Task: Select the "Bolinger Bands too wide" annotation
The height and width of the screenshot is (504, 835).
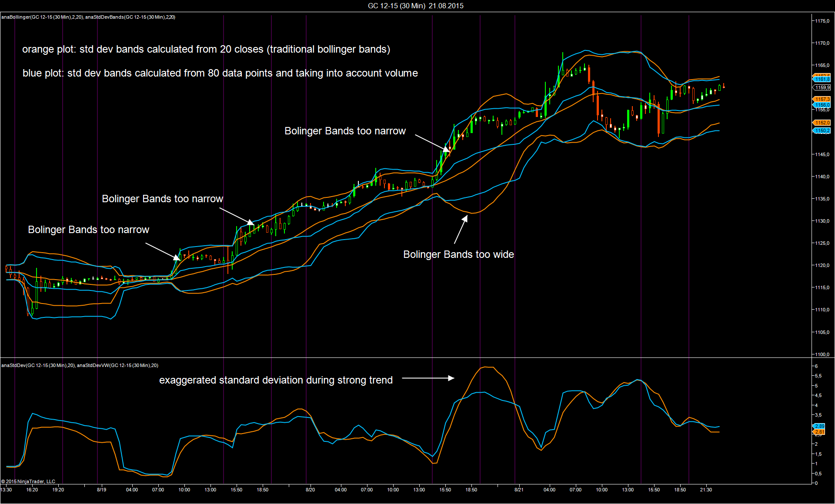Action: pyautogui.click(x=458, y=254)
